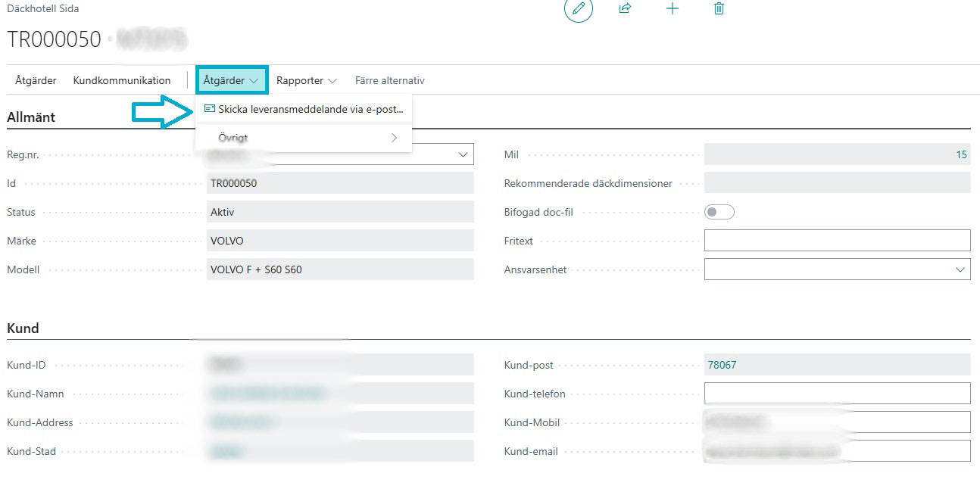Viewport: 980px width, 492px height.
Task: Expand the Reg.nr. dropdown arrow
Action: (x=463, y=154)
